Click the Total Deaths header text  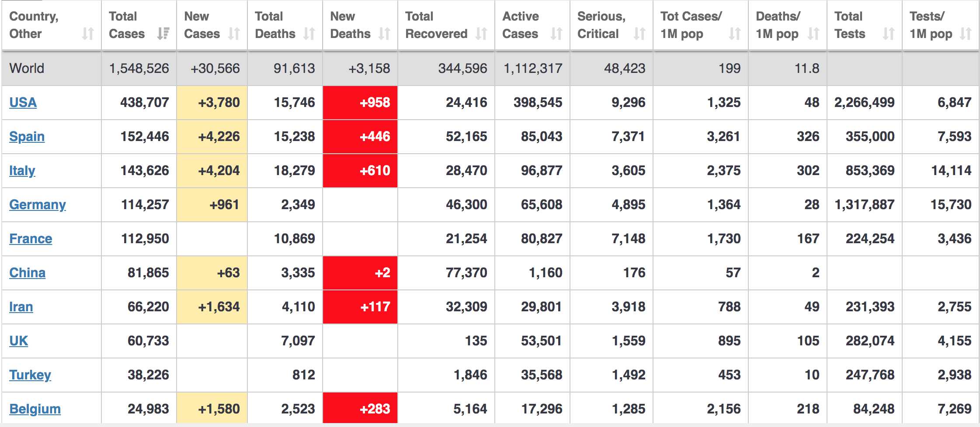[x=275, y=25]
